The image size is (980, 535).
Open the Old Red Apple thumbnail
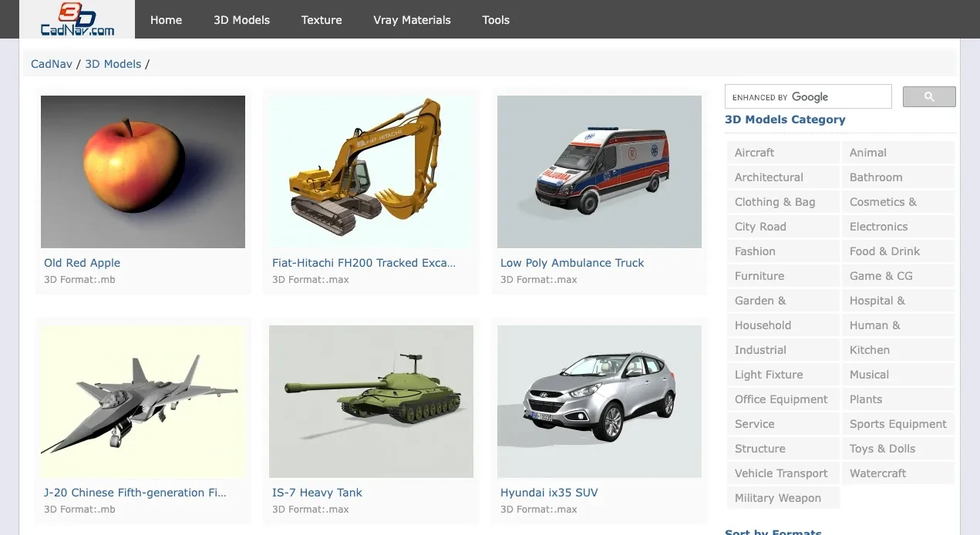point(143,172)
